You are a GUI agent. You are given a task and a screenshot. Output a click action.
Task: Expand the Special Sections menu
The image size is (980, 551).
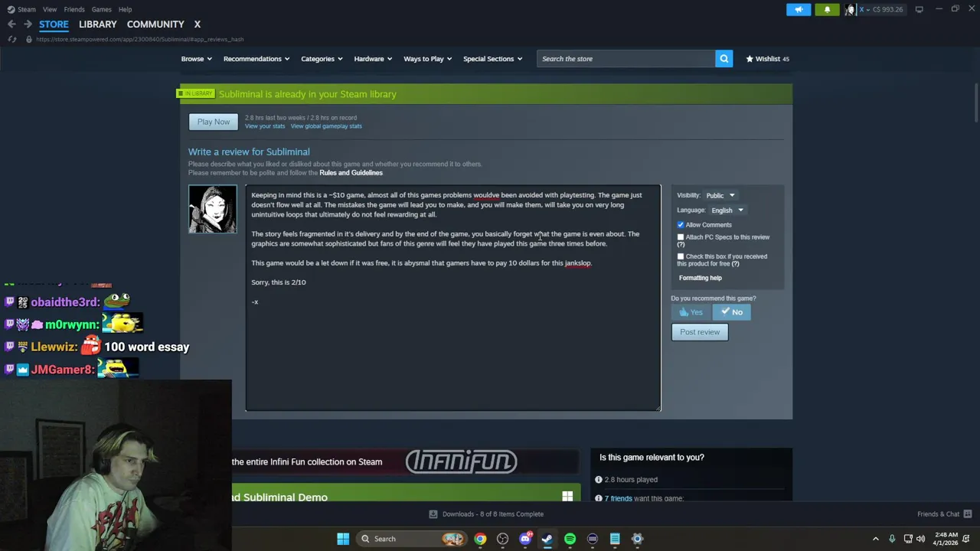[492, 59]
